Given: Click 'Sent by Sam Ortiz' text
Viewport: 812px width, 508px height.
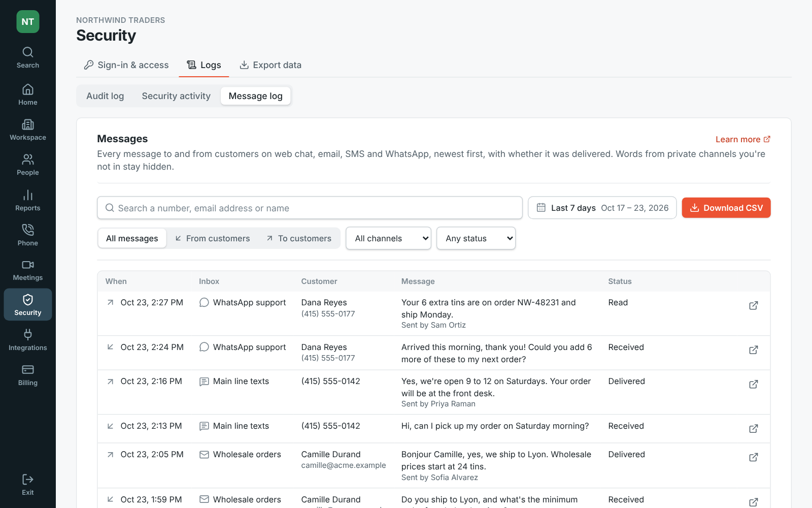Looking at the screenshot, I should [433, 325].
